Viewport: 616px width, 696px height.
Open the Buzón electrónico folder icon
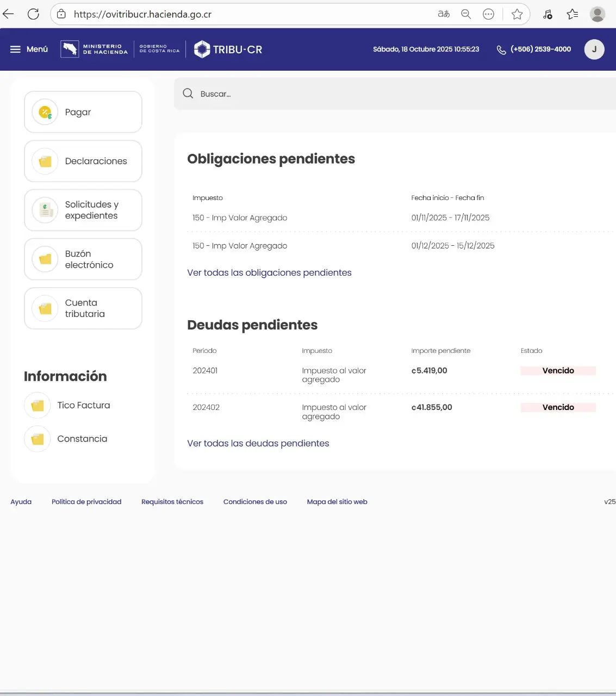click(45, 259)
